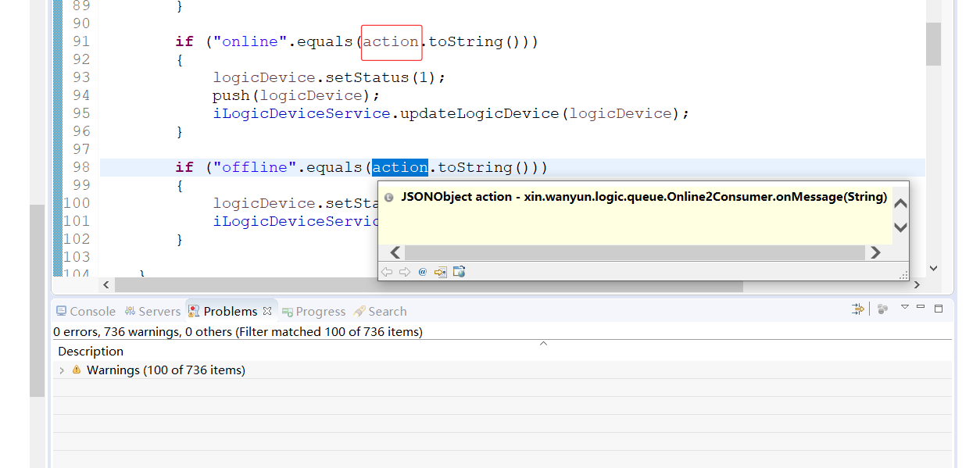Click 'updateLogicDevice' method call on line 95
980x468 pixels.
[480, 113]
